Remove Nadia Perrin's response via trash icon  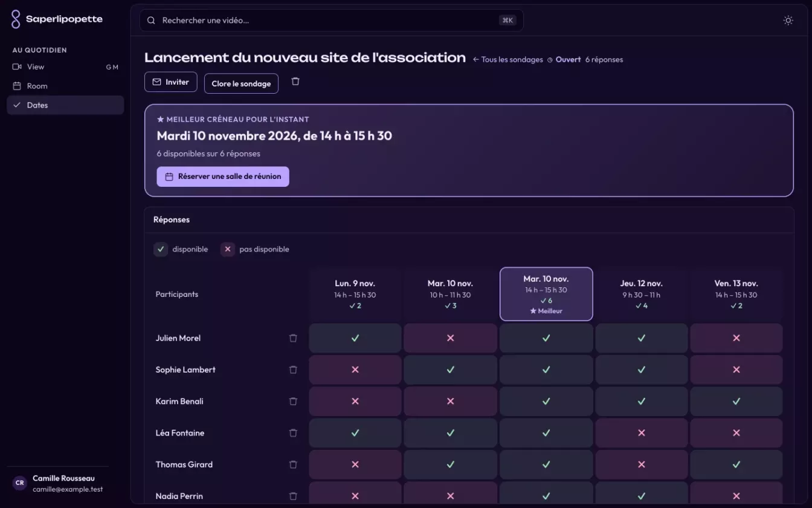pos(293,496)
